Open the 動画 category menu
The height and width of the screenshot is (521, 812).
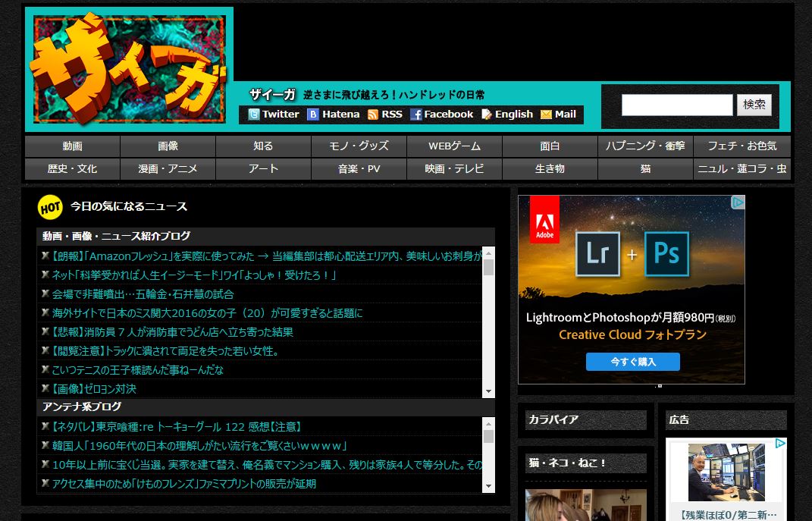(72, 146)
